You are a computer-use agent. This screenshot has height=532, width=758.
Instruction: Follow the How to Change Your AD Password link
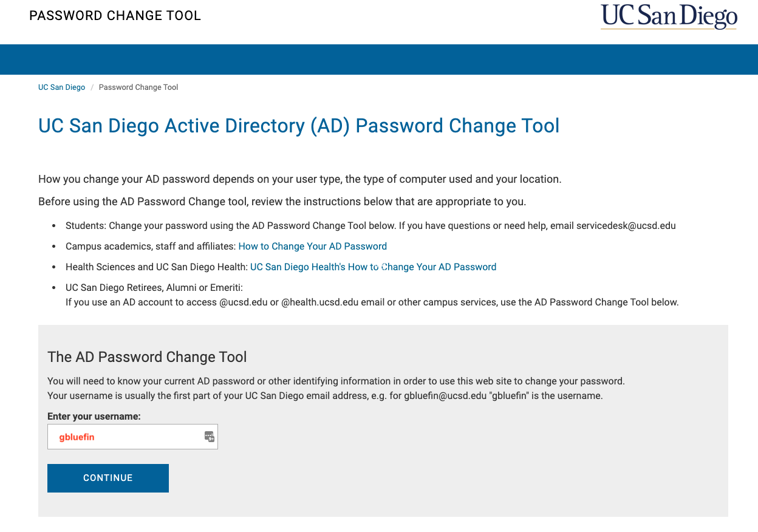coord(312,246)
